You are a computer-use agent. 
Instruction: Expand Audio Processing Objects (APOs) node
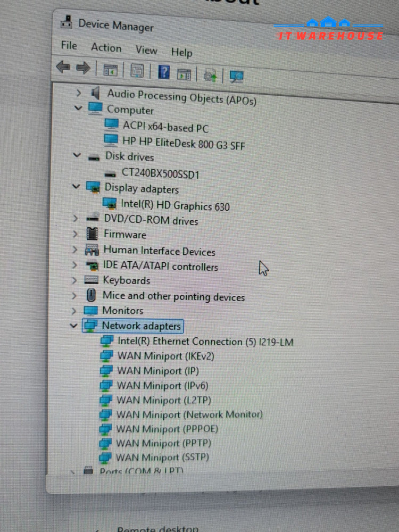[x=79, y=92]
